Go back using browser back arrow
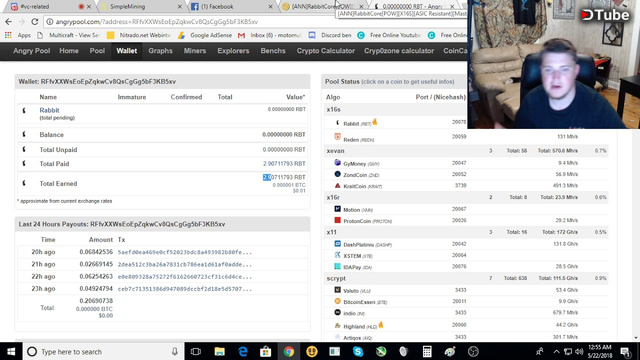Viewport: 640px width, 360px height. point(9,22)
